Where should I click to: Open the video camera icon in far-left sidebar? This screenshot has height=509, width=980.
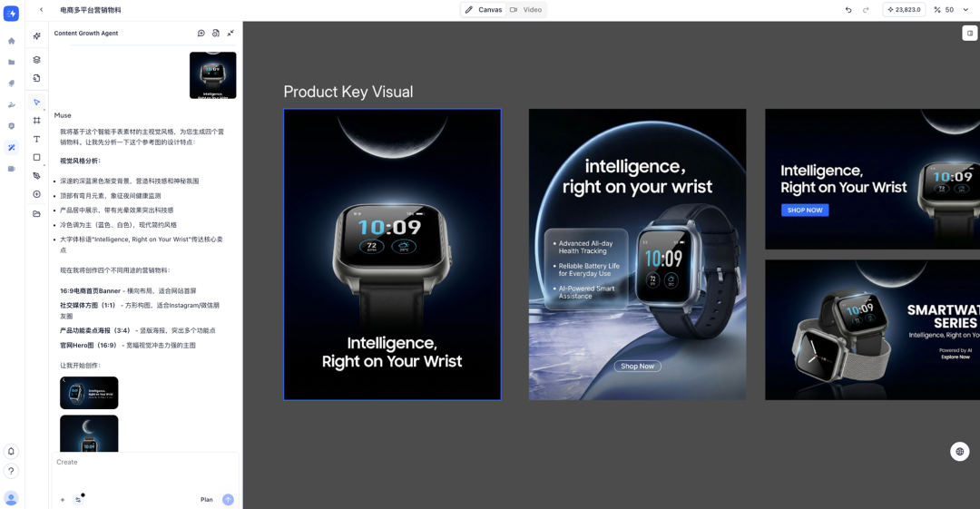tap(11, 169)
